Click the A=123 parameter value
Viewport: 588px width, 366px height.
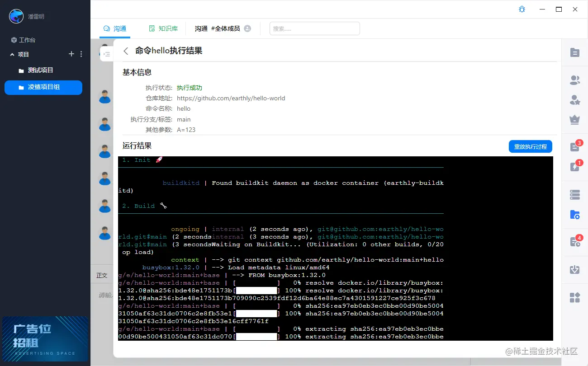pyautogui.click(x=186, y=130)
